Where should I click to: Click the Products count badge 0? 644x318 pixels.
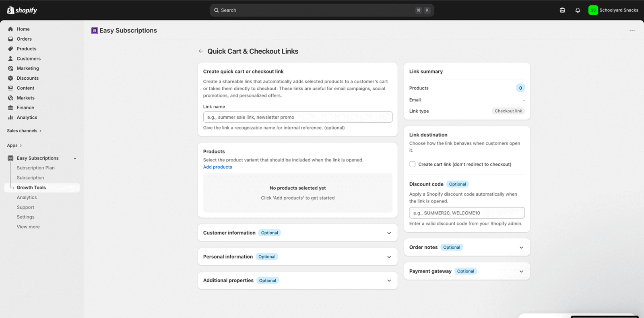[x=520, y=88]
